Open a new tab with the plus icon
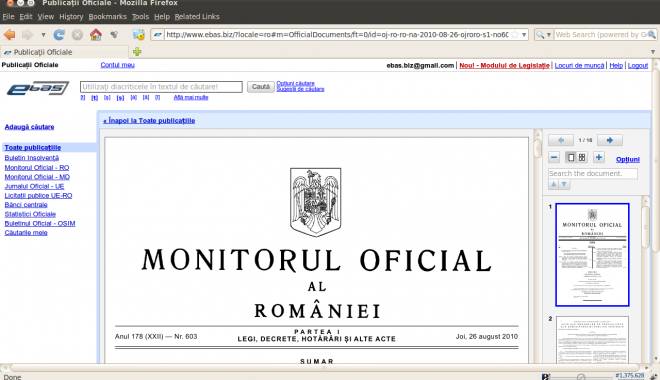Image resolution: width=660 pixels, height=380 pixels. (137, 52)
